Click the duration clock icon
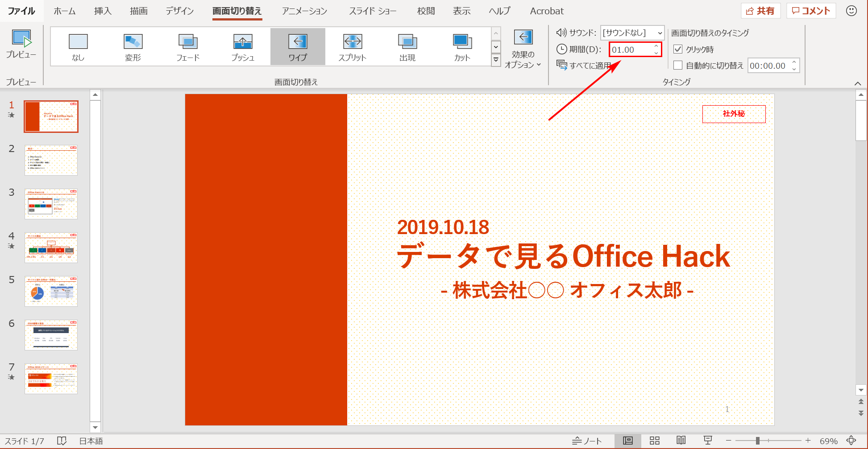Screen dimensions: 868x449 562,49
